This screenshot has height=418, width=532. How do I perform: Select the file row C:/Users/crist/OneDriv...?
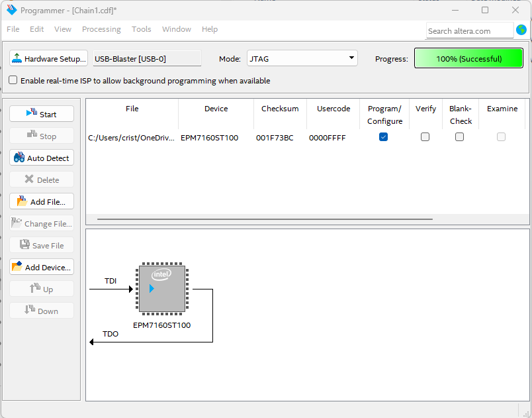click(131, 138)
